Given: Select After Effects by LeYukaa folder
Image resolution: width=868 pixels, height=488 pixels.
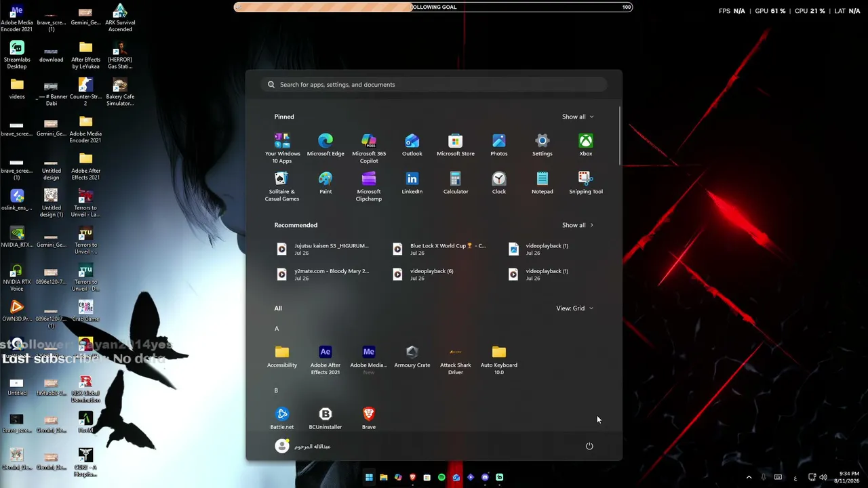Looking at the screenshot, I should coord(85,55).
